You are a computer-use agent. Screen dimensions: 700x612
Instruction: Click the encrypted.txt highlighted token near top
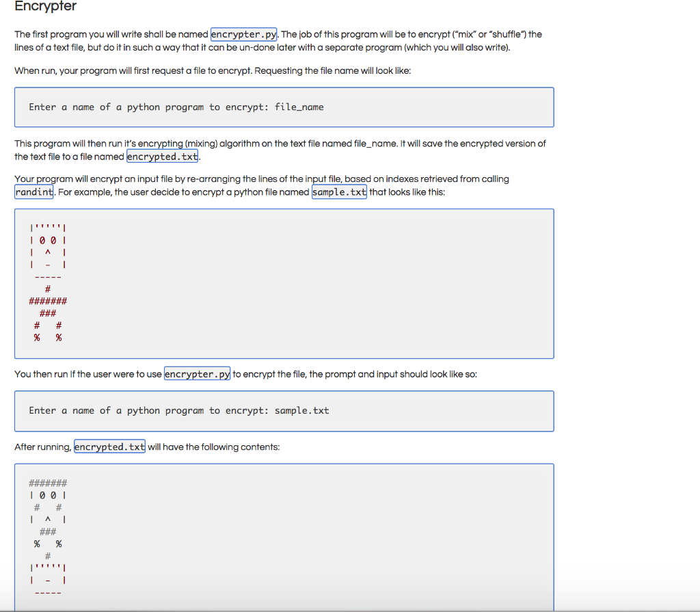pos(162,157)
